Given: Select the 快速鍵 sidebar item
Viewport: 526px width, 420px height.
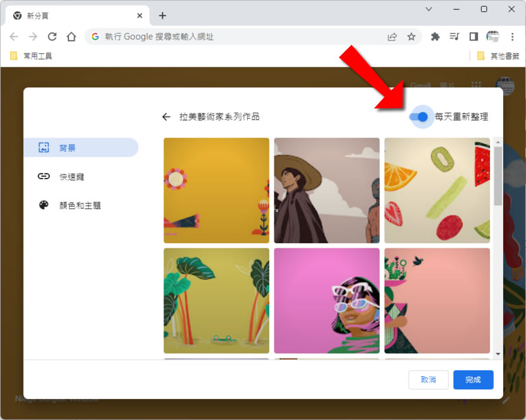Looking at the screenshot, I should click(x=81, y=176).
